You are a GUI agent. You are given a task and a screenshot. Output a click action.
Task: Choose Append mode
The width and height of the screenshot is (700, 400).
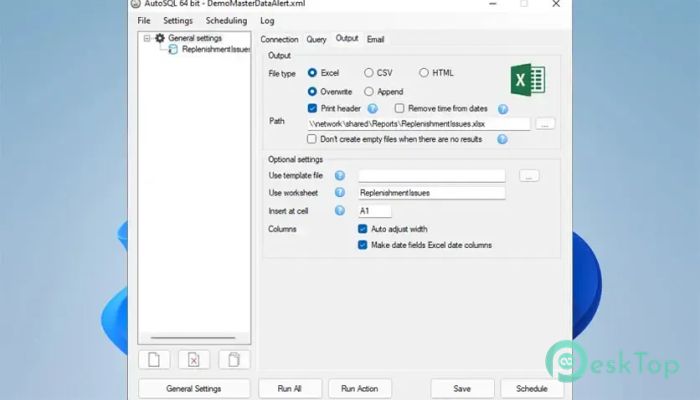368,92
